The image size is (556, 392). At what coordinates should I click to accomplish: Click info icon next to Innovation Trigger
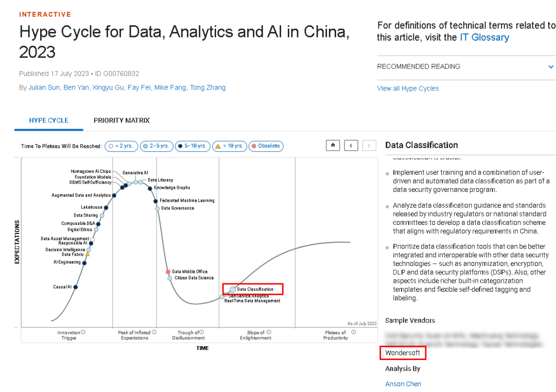83,332
